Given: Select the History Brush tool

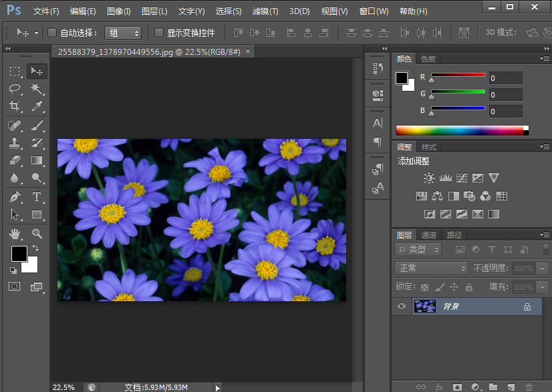Looking at the screenshot, I should tap(37, 143).
